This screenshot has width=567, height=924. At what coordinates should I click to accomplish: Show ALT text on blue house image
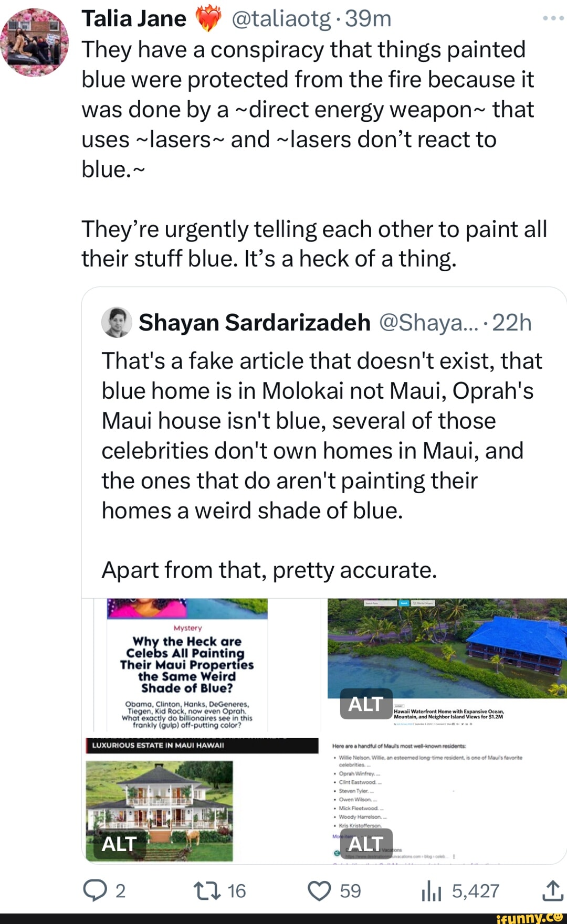pos(366,704)
